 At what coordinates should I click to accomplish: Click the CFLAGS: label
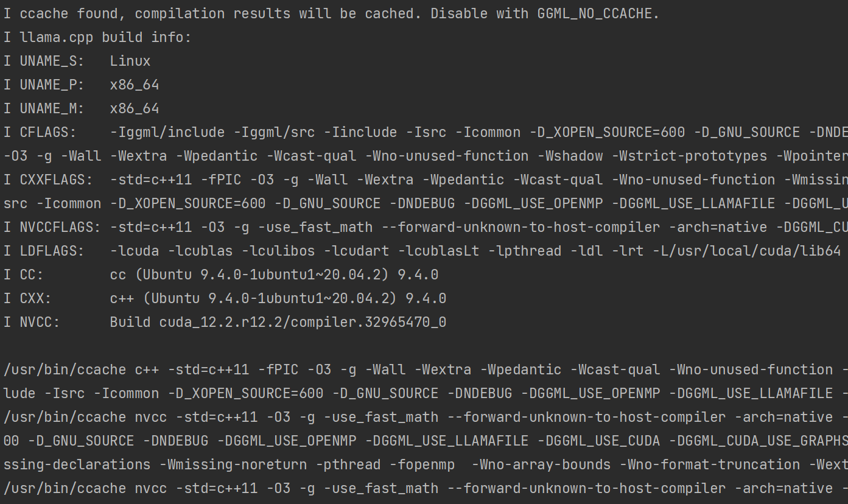pos(48,132)
